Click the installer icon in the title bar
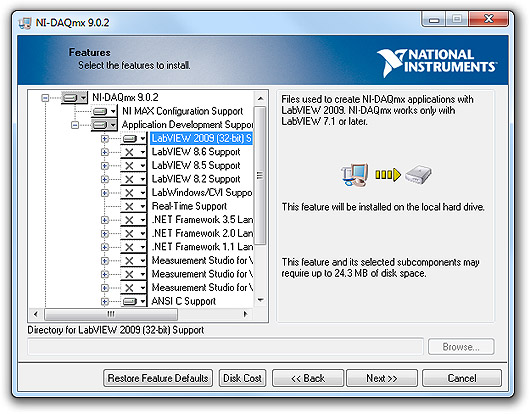 tap(25, 23)
